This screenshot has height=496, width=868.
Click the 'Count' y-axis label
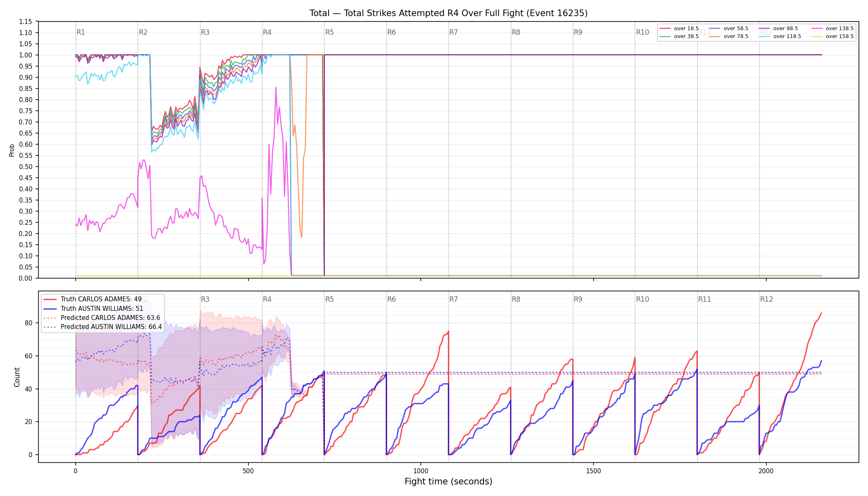coord(17,377)
